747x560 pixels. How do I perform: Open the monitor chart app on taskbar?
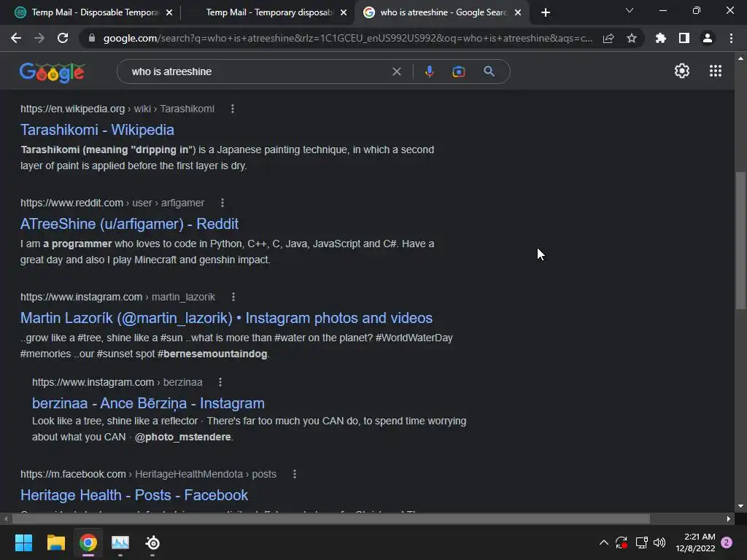coord(120,542)
